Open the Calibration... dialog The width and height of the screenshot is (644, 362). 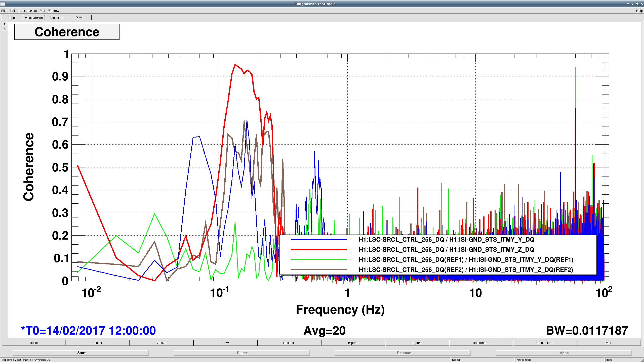(x=545, y=343)
